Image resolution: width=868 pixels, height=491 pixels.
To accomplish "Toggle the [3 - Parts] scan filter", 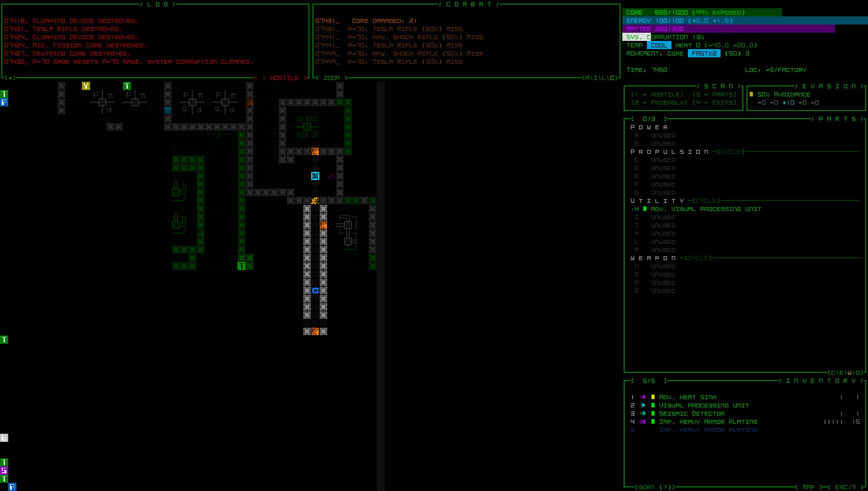I will pos(714,95).
